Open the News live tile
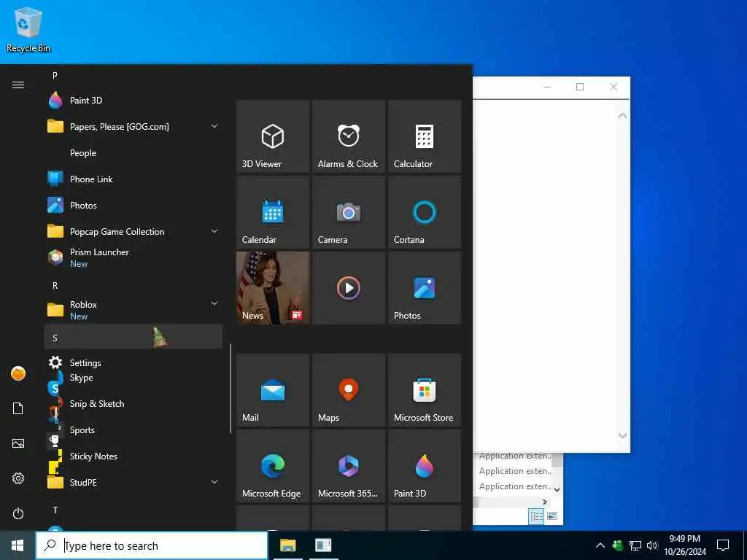This screenshot has width=747, height=560. [x=273, y=288]
